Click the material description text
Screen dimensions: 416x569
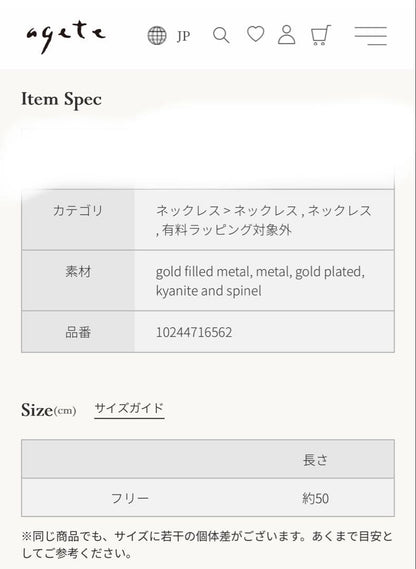pos(260,281)
